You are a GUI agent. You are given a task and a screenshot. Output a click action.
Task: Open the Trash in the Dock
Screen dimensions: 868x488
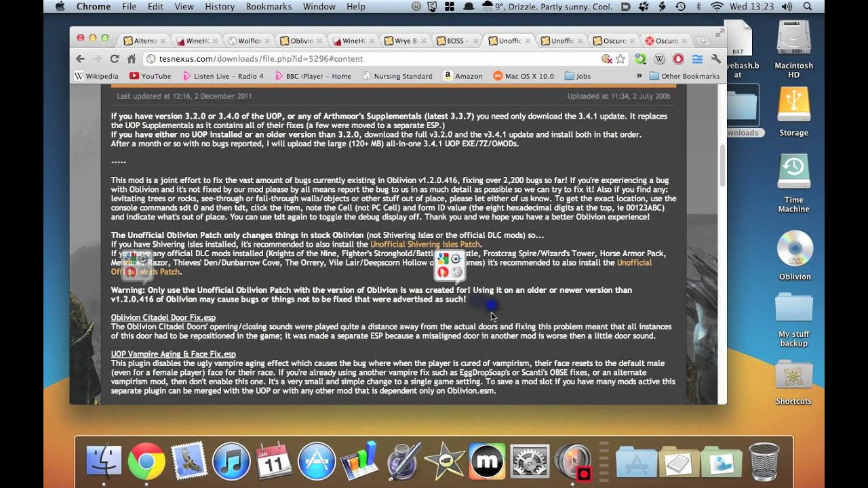764,462
